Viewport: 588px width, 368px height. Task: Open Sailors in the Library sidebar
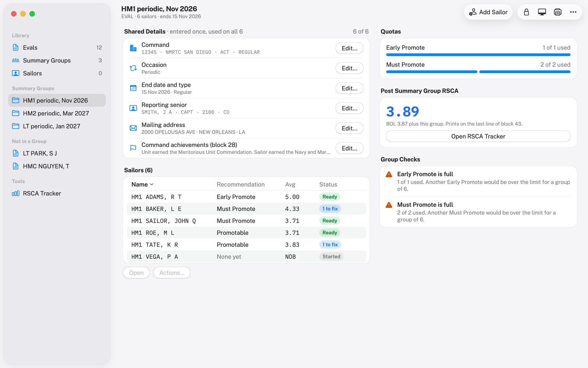point(57,73)
